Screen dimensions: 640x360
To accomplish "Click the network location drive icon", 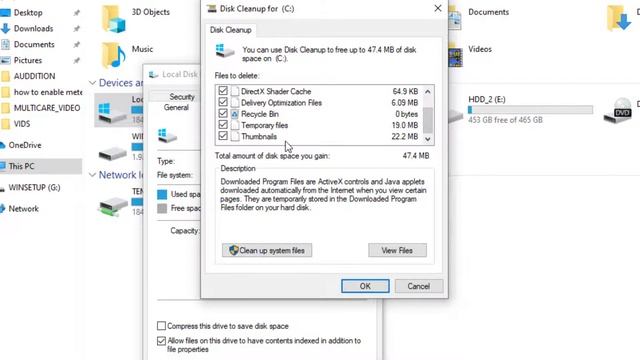I will (113, 206).
